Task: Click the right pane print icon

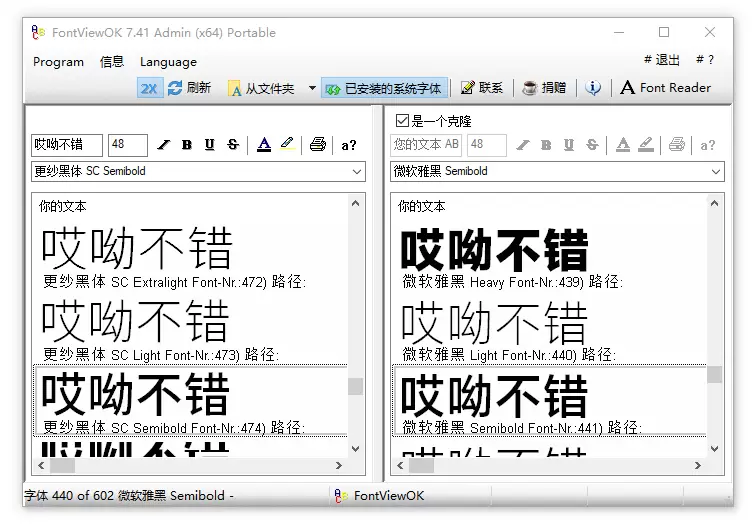Action: pyautogui.click(x=677, y=144)
